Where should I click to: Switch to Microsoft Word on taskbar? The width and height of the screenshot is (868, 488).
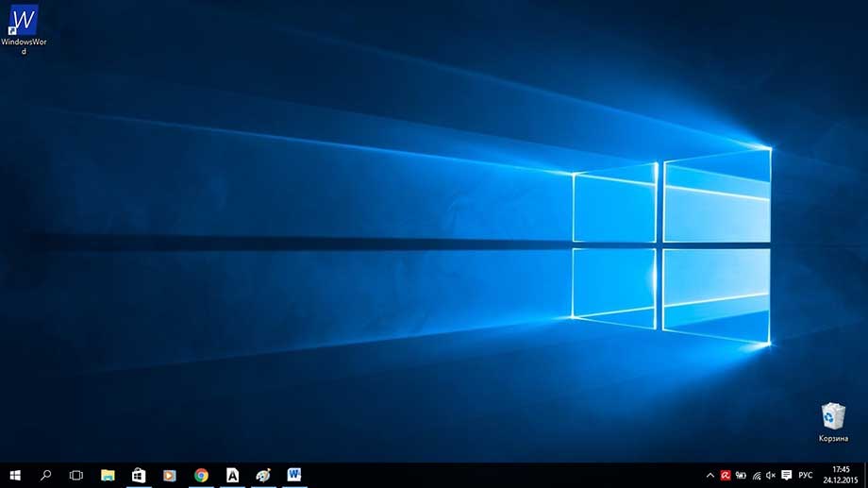point(294,476)
